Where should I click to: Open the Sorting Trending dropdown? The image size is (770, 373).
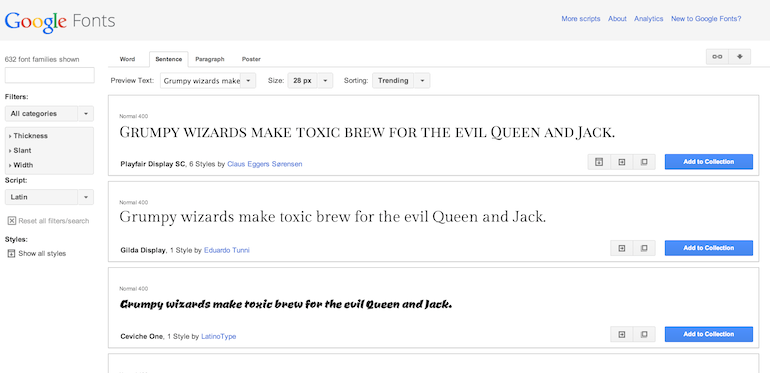(x=401, y=80)
